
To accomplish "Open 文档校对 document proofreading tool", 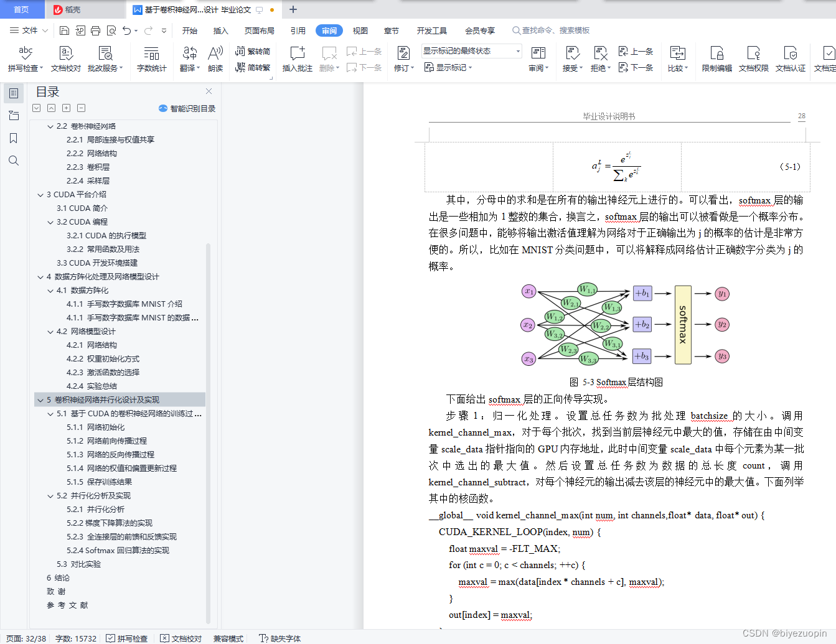I will coord(66,59).
